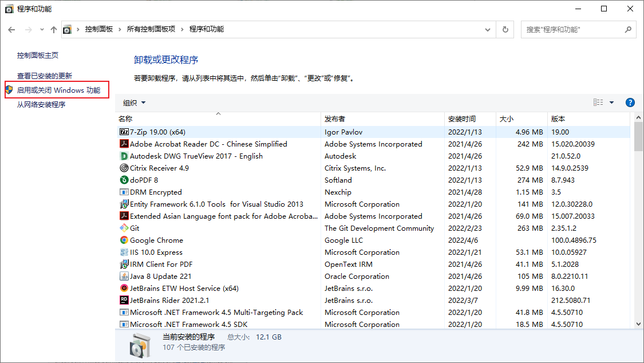Click the 程序和功能 breadcrumb

207,29
